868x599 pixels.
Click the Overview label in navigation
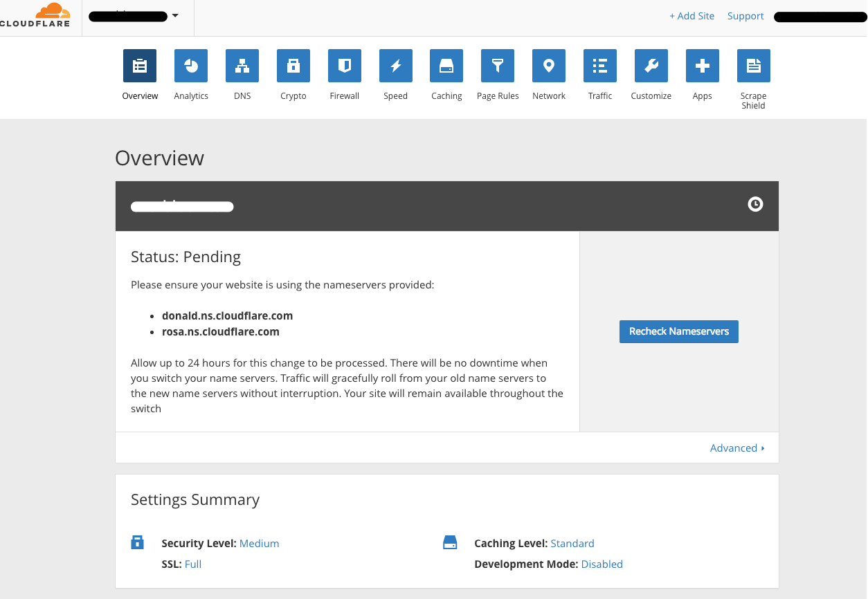pyautogui.click(x=140, y=96)
